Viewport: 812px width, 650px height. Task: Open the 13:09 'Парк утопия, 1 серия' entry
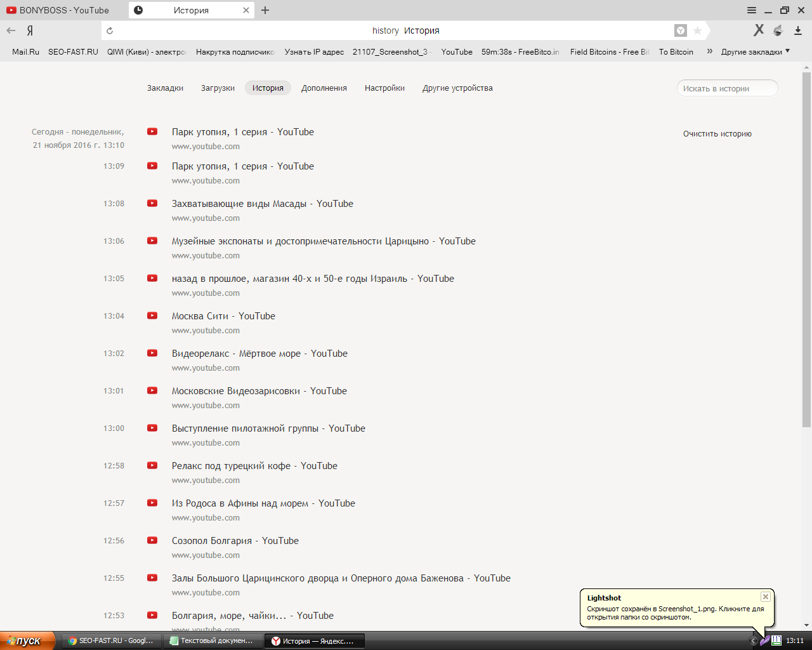(x=243, y=166)
